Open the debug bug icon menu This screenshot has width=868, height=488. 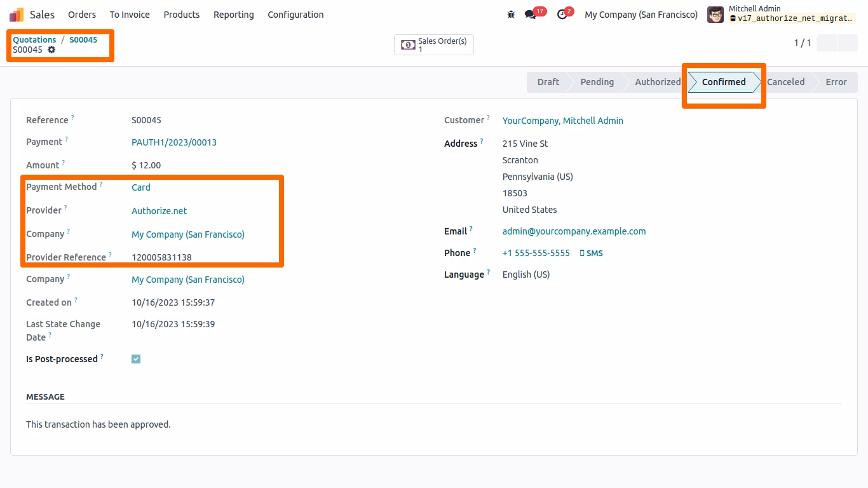pyautogui.click(x=511, y=15)
